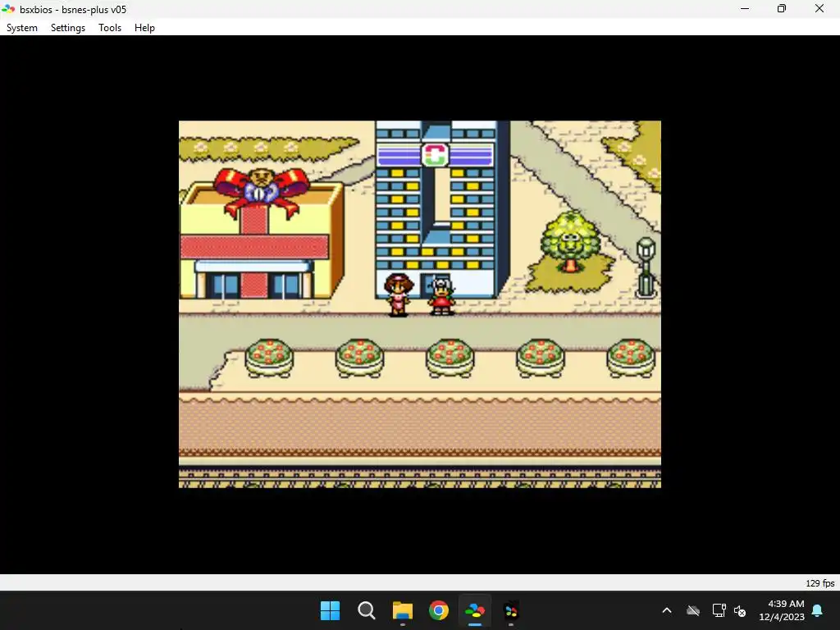Image resolution: width=840 pixels, height=630 pixels.
Task: Launch Google Chrome from the taskbar
Action: 439,610
